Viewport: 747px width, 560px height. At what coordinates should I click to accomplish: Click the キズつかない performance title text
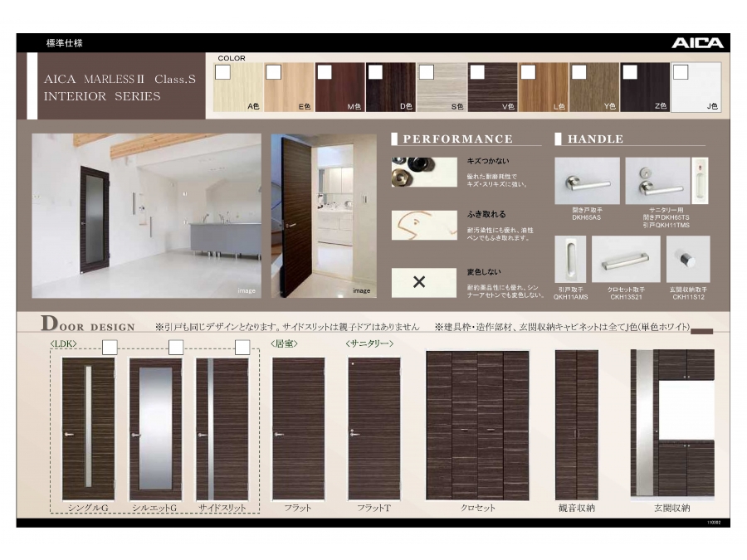488,161
